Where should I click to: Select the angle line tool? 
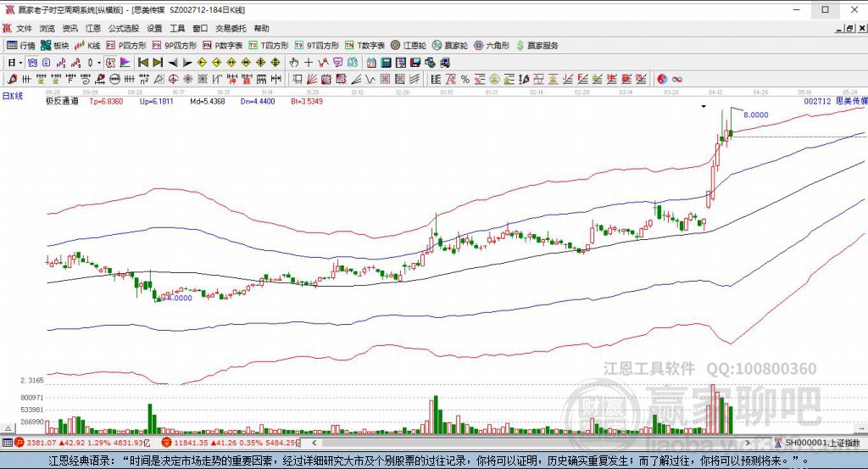tap(357, 79)
